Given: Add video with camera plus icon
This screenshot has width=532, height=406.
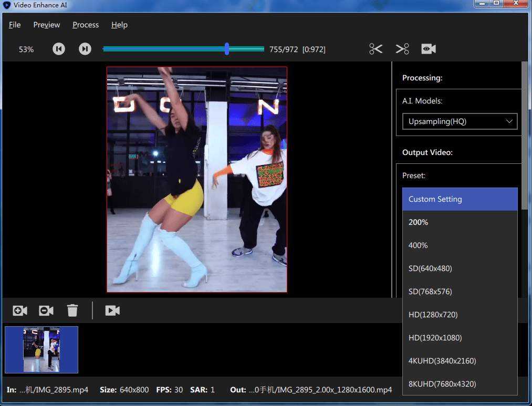Looking at the screenshot, I should point(20,310).
